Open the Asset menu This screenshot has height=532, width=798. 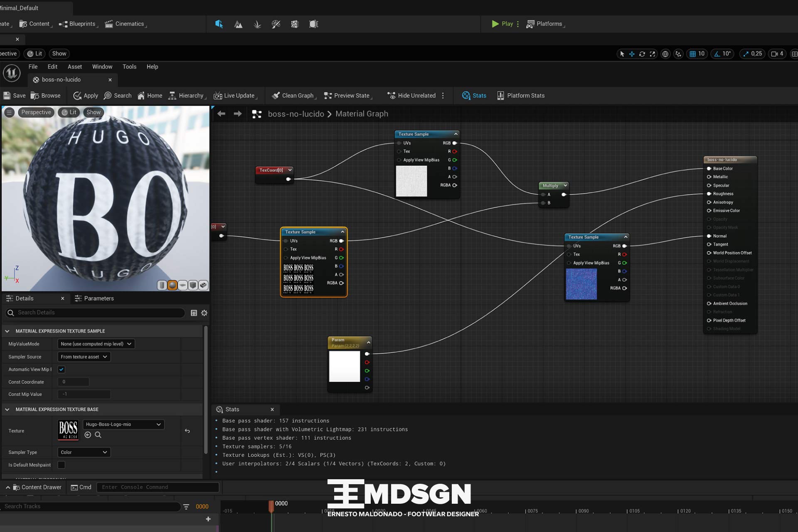pos(75,66)
